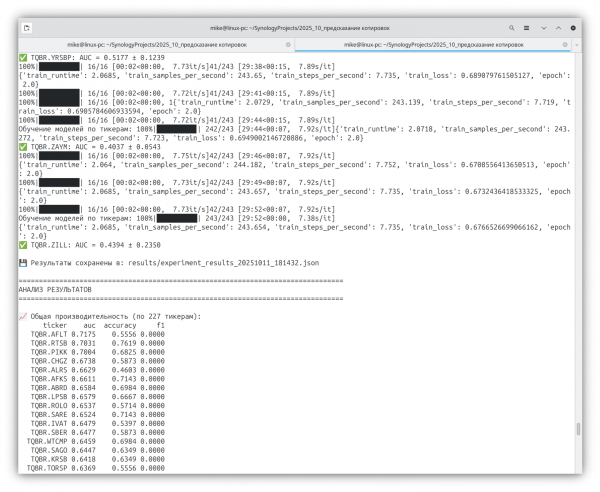
Task: Click the green checkmark beside TQBR.YRSBP
Action: [23, 59]
